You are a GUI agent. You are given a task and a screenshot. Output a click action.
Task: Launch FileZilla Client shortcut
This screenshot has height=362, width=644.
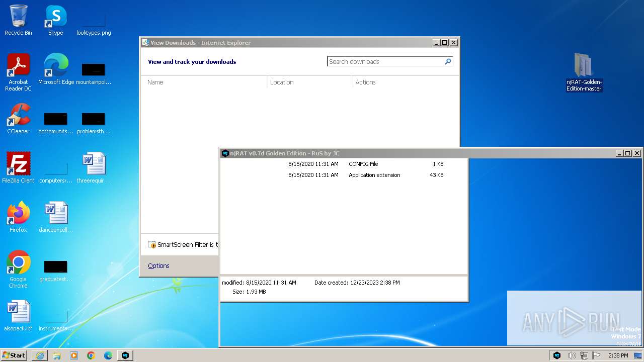pos(18,167)
